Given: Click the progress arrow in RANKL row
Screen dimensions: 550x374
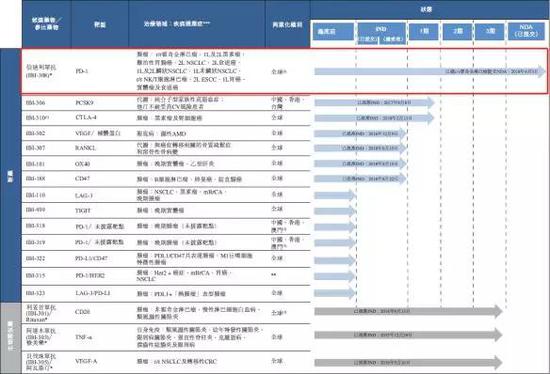Looking at the screenshot, I should [x=360, y=148].
